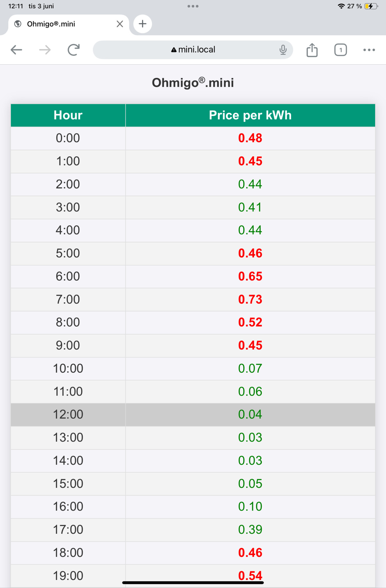
Task: Tap the multitasking three dots at top
Action: pos(193,6)
